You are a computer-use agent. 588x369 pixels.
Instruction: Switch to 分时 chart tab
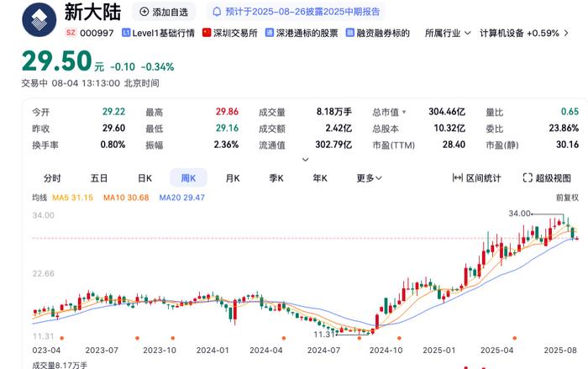click(52, 178)
